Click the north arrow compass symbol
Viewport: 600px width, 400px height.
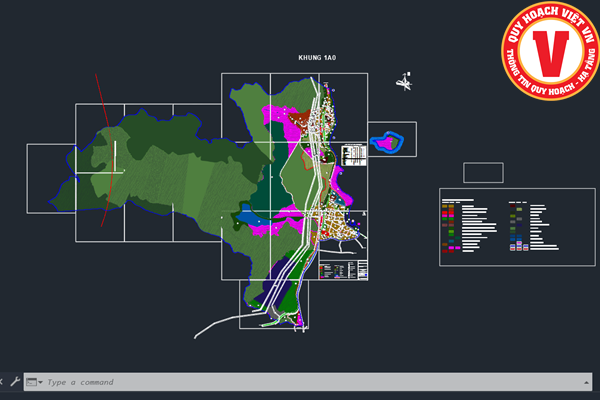click(x=404, y=82)
